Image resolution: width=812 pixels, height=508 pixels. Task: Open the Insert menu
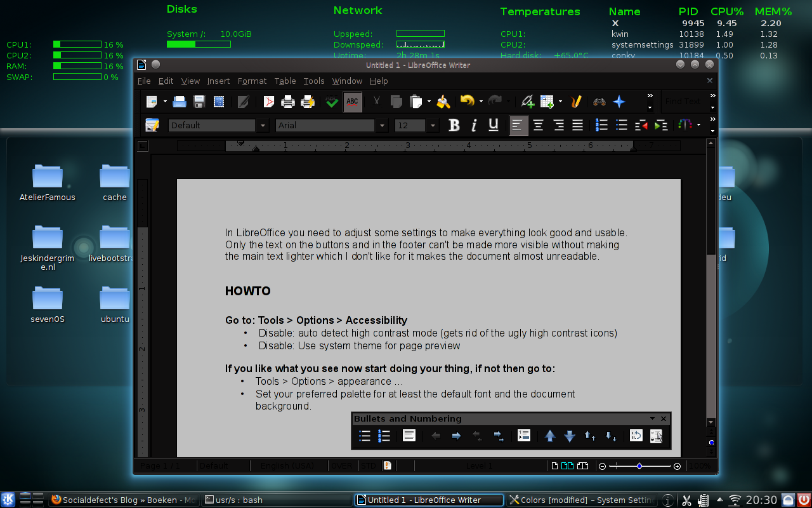click(218, 81)
